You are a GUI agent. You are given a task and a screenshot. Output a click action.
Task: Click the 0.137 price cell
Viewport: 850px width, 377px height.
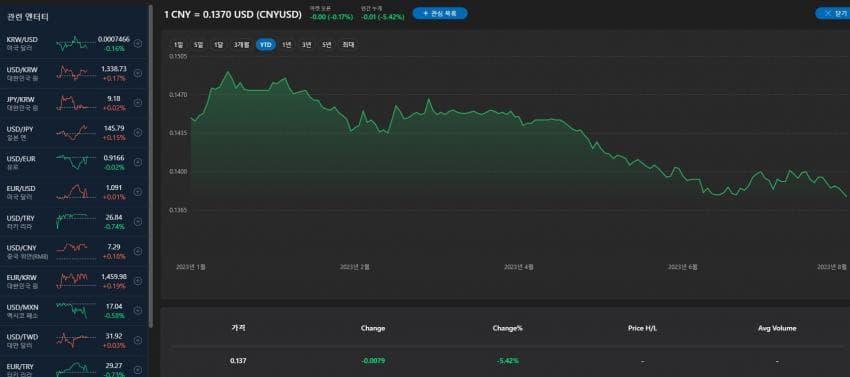pos(238,361)
